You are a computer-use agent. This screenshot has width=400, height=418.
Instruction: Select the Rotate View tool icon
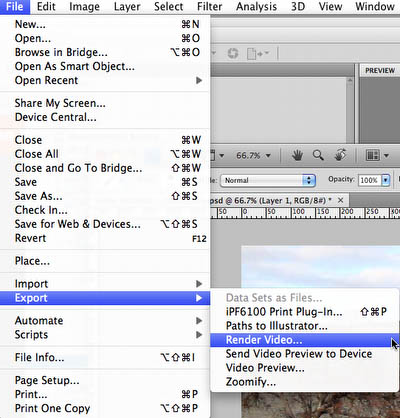coord(340,155)
